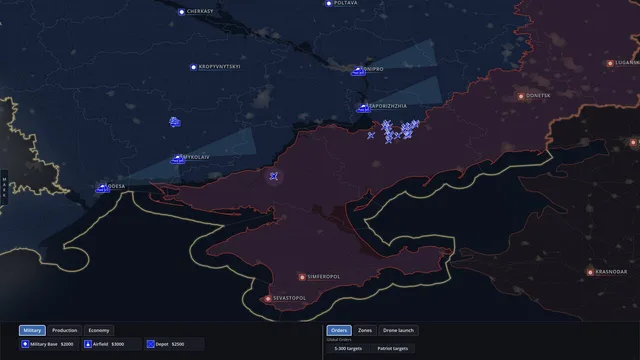Click the Simferopol red city marker
Image resolution: width=640 pixels, height=360 pixels.
click(x=302, y=277)
